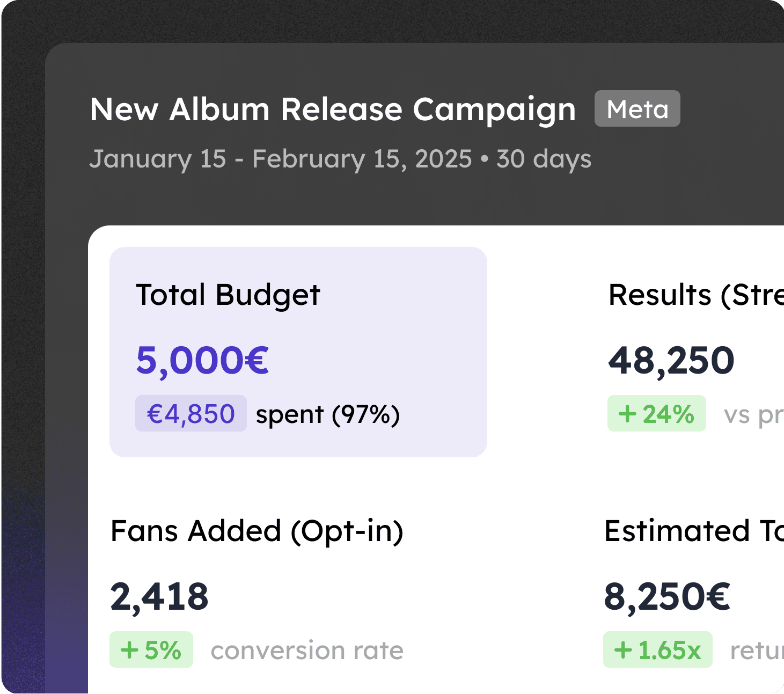784x694 pixels.
Task: Click the Meta platform badge
Action: coord(637,109)
